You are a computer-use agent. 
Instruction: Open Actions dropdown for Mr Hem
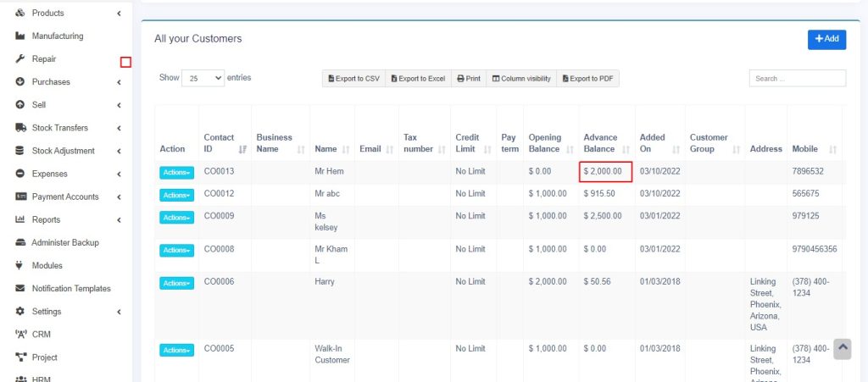tap(176, 172)
